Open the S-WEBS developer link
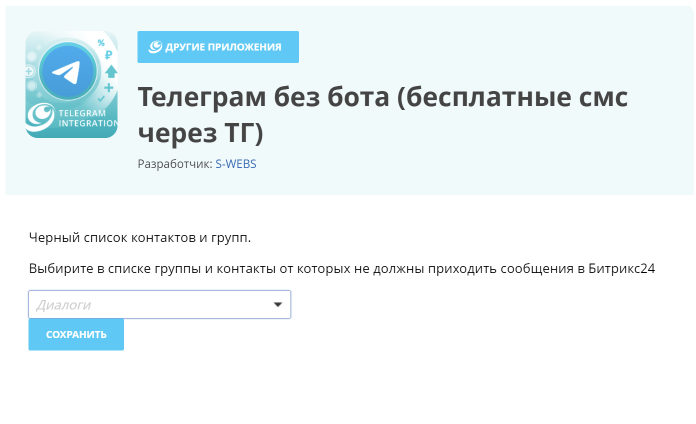 [x=236, y=164]
